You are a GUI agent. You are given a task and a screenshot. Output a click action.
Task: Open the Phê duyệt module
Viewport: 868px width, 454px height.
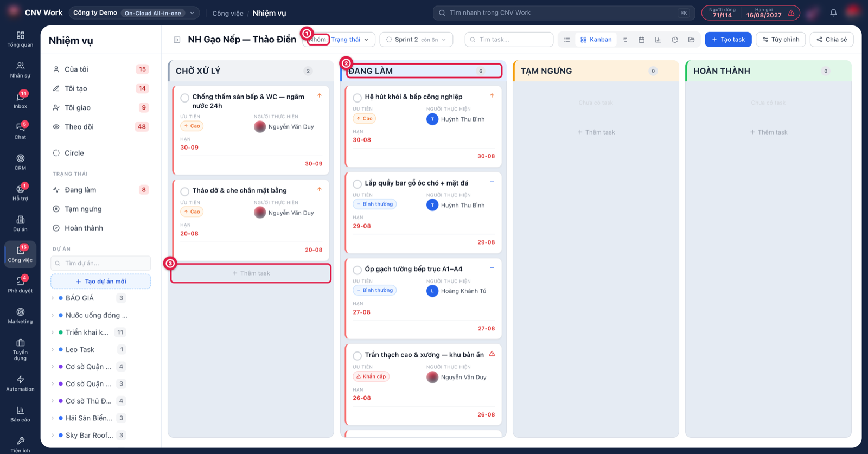[x=20, y=285]
